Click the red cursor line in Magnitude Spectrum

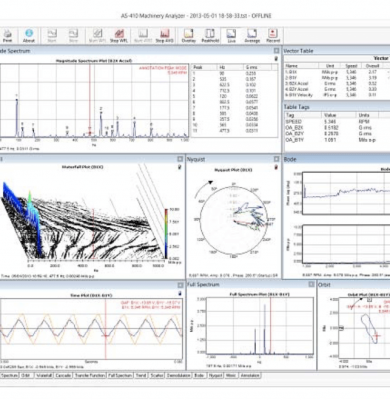90,100
